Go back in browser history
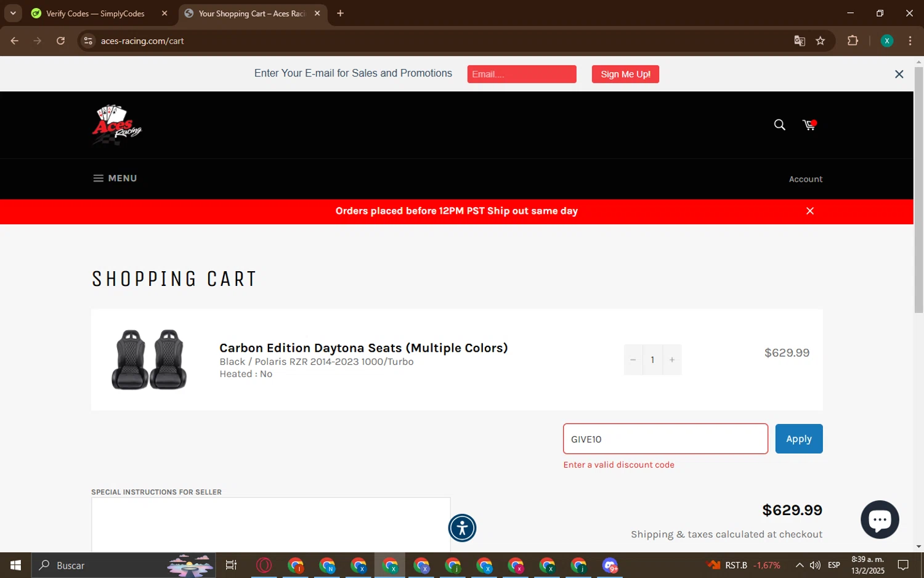 click(x=15, y=41)
